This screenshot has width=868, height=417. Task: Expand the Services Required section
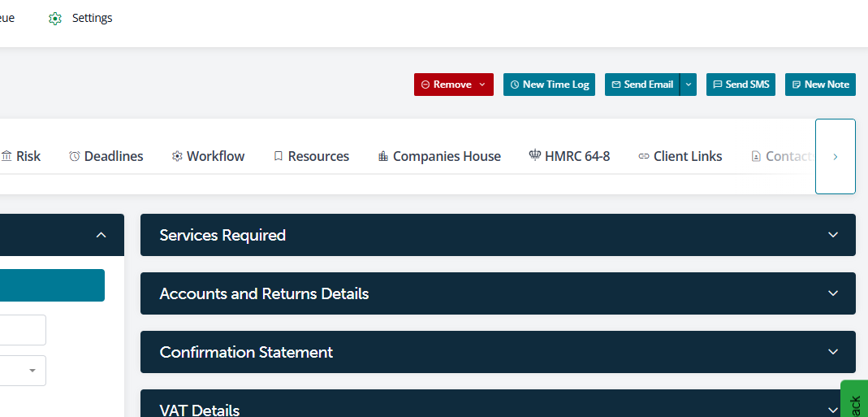(832, 235)
